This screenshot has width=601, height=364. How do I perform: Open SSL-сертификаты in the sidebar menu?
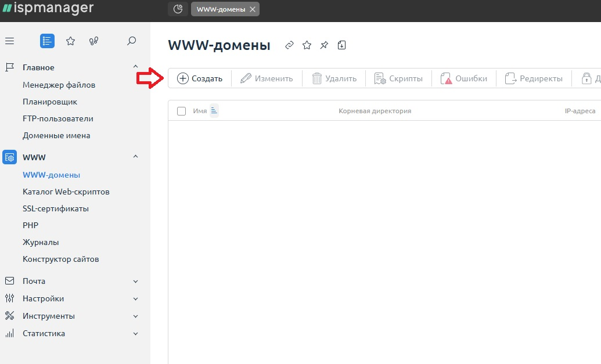(x=56, y=208)
